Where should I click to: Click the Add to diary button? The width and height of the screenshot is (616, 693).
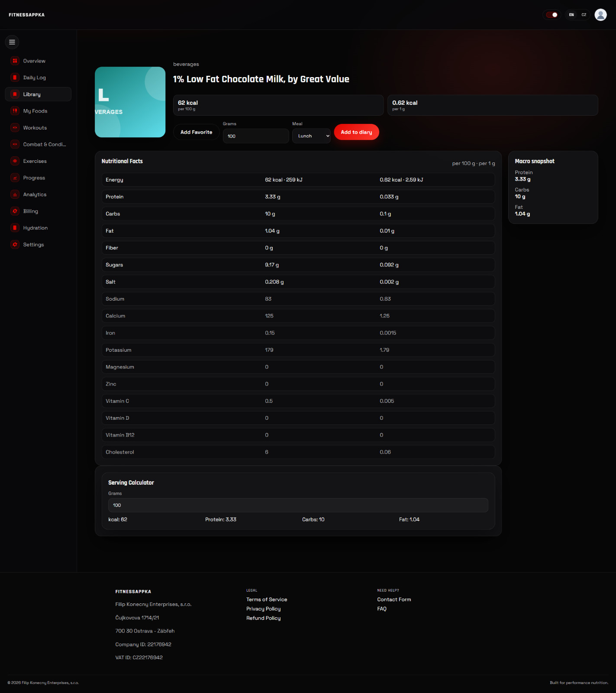click(x=356, y=132)
